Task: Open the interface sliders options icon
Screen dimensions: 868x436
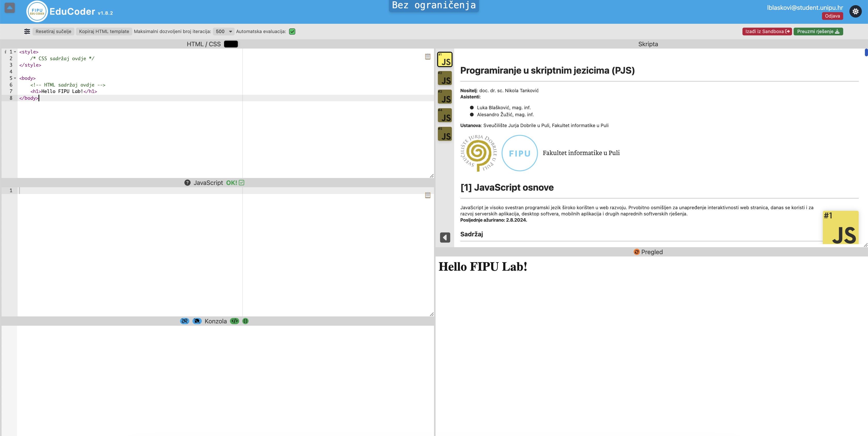Action: [x=27, y=31]
